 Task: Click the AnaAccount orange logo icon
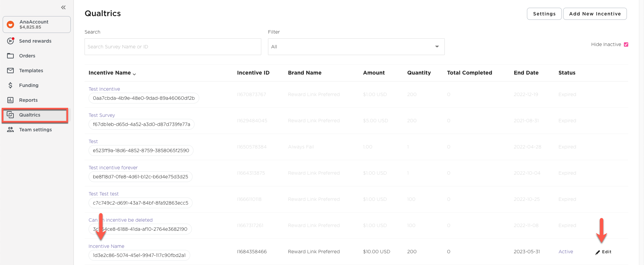coord(11,25)
